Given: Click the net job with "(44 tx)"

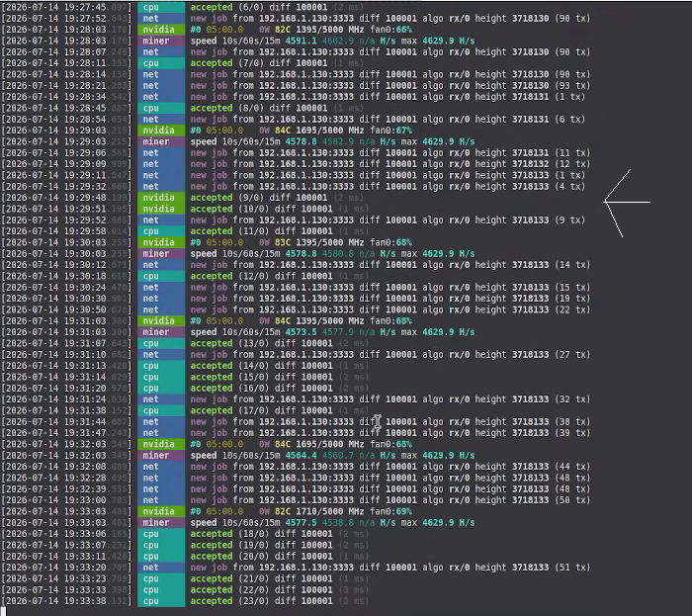Looking at the screenshot, I should point(390,467).
